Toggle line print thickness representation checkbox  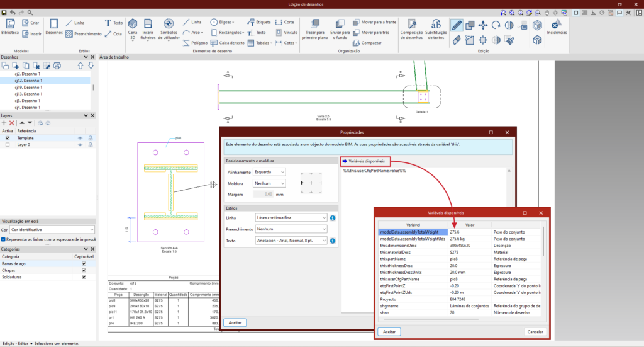(x=4, y=239)
